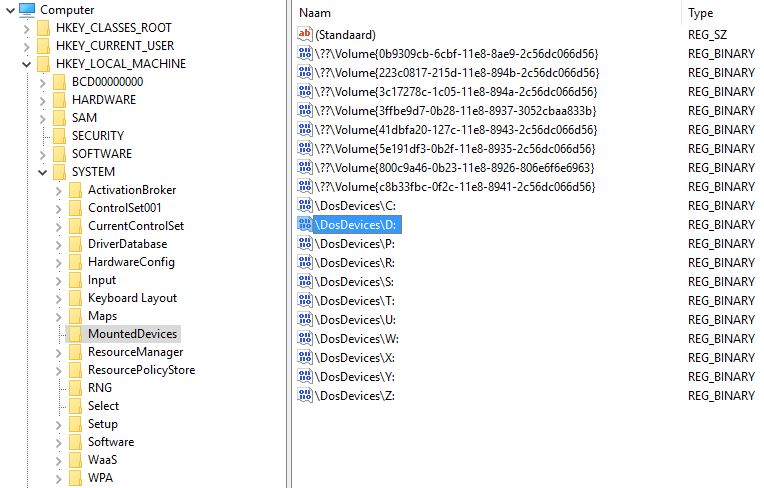
Task: Expand the Setup key
Action: (x=59, y=425)
